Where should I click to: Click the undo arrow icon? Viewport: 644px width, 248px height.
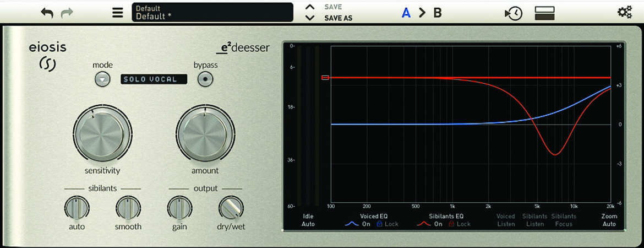[x=47, y=13]
